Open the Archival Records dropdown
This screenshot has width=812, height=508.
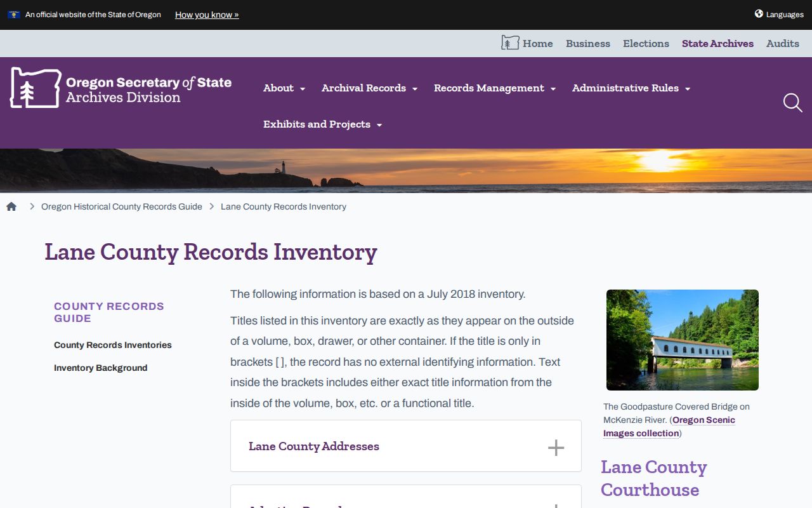click(x=369, y=88)
